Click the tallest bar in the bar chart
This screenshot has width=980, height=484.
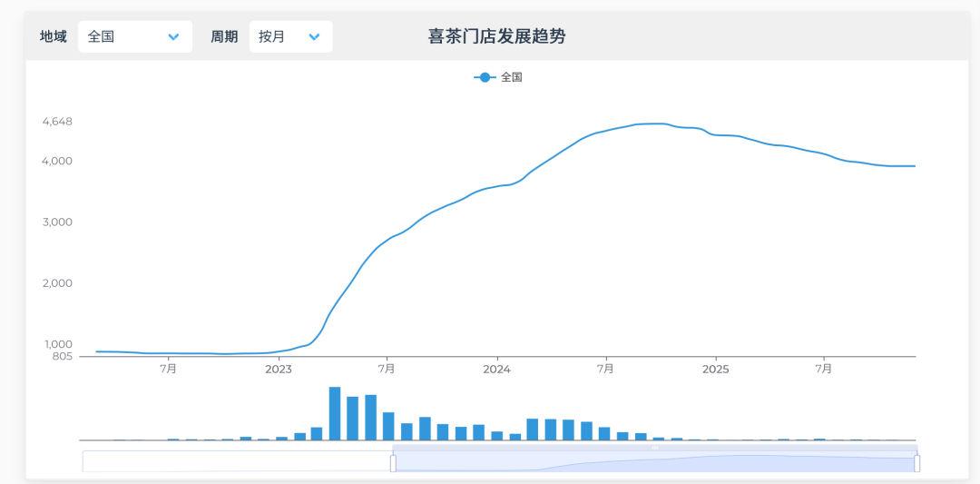tap(335, 413)
